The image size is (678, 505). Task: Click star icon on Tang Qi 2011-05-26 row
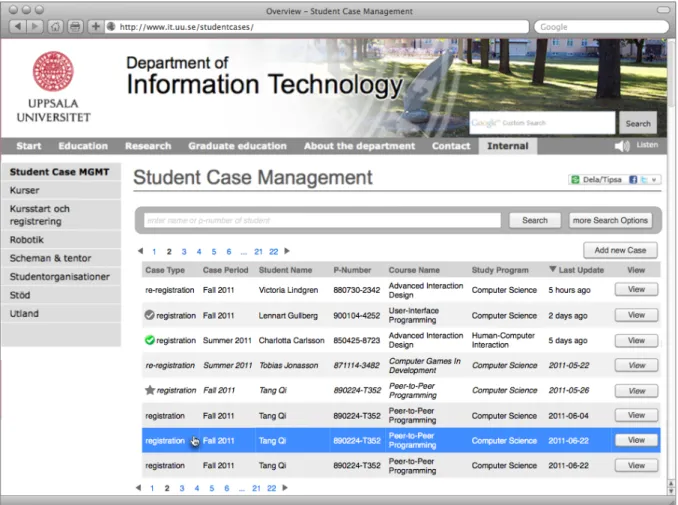[150, 390]
